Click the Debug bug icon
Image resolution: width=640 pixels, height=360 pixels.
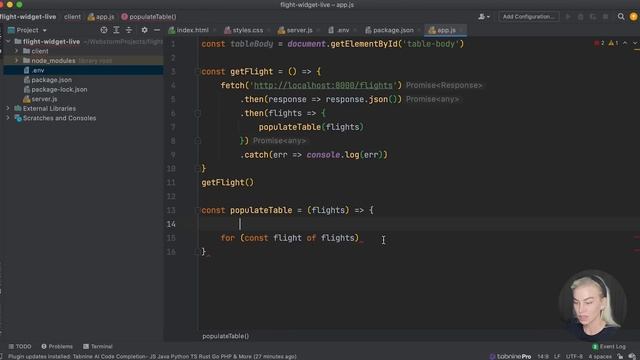pos(580,17)
